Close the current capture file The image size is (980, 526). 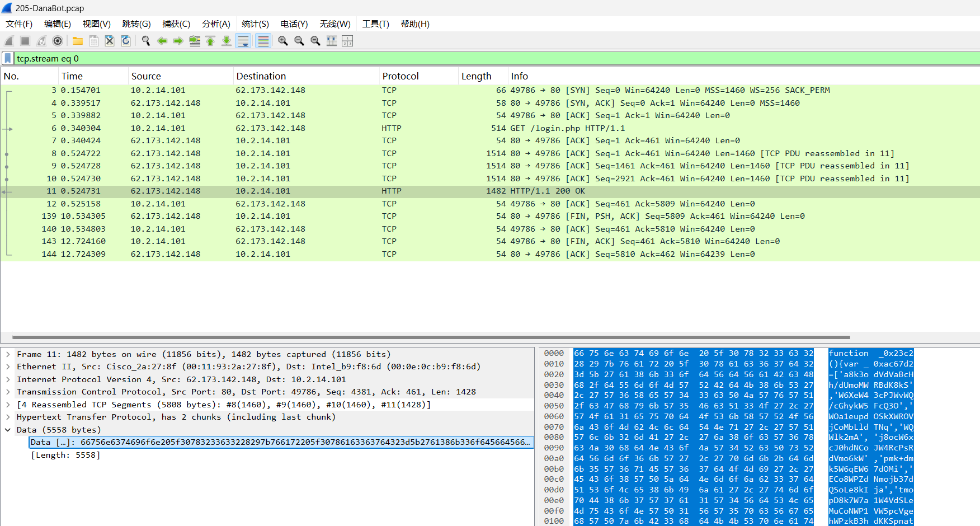(110, 41)
